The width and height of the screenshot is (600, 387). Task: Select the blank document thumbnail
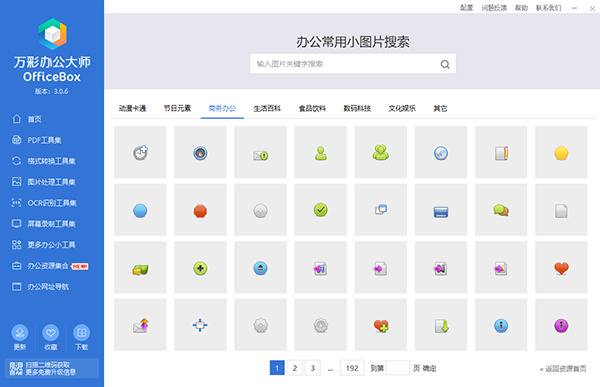[x=561, y=210]
